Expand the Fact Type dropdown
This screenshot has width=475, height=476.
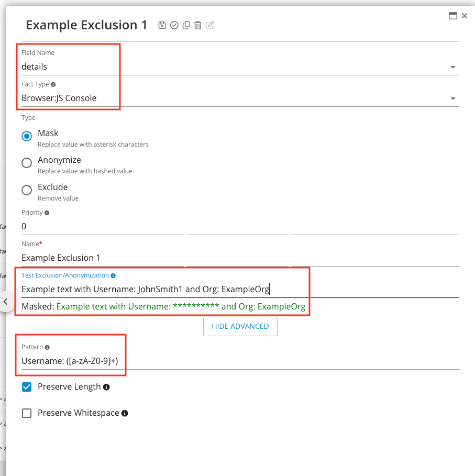(x=452, y=98)
